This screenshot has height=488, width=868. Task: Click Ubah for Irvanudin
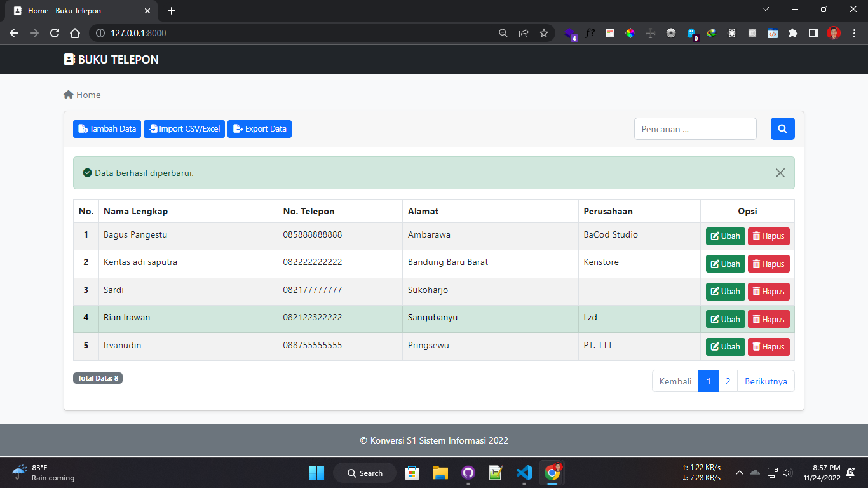[x=725, y=347]
